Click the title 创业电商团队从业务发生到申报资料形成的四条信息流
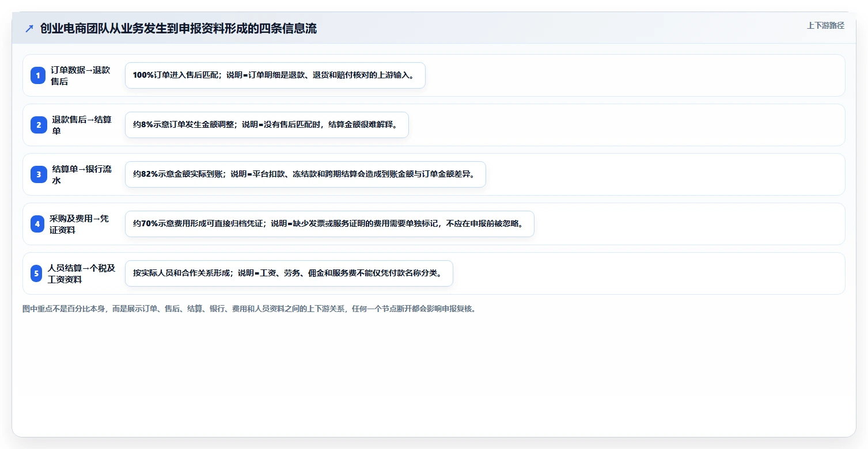Viewport: 868px width, 449px height. pyautogui.click(x=179, y=28)
